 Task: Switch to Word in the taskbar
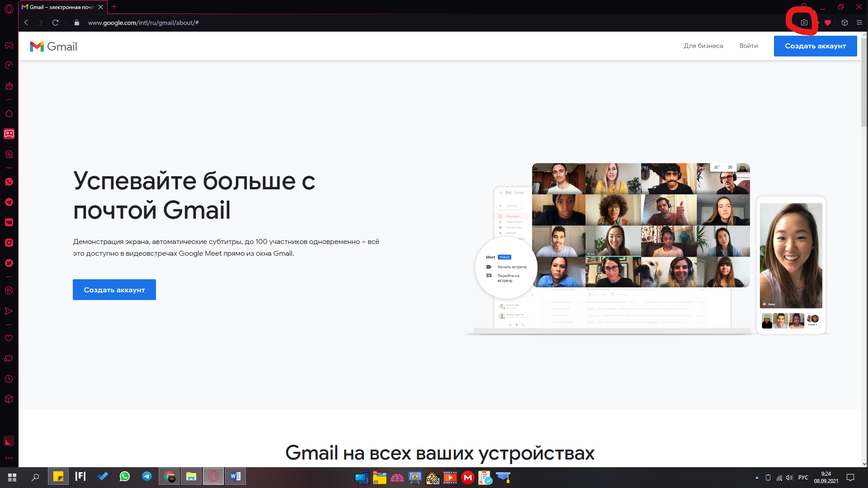(236, 477)
